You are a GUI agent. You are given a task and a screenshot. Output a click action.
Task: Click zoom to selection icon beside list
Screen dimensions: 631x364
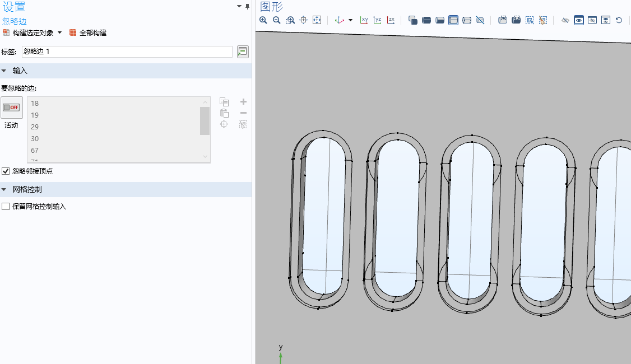pyautogui.click(x=224, y=124)
